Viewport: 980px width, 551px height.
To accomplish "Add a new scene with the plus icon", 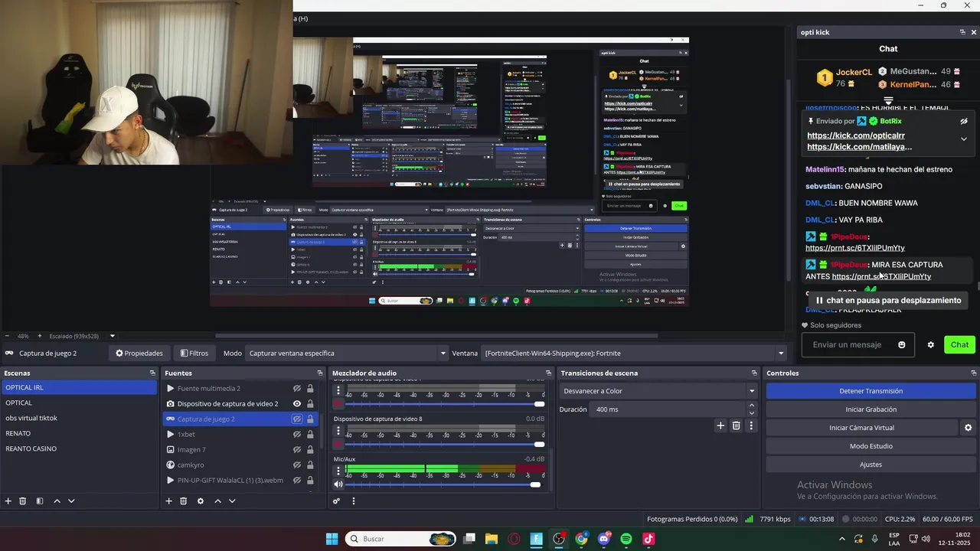I will [8, 501].
